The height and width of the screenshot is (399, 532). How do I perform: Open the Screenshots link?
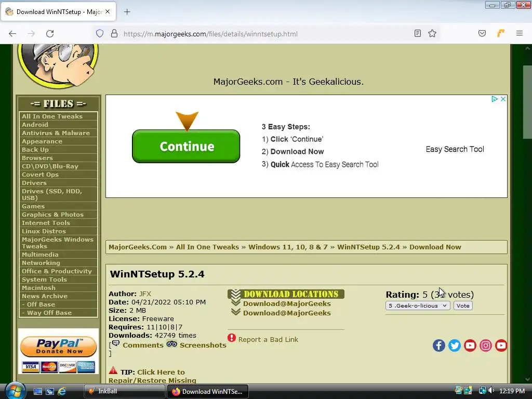pyautogui.click(x=203, y=345)
